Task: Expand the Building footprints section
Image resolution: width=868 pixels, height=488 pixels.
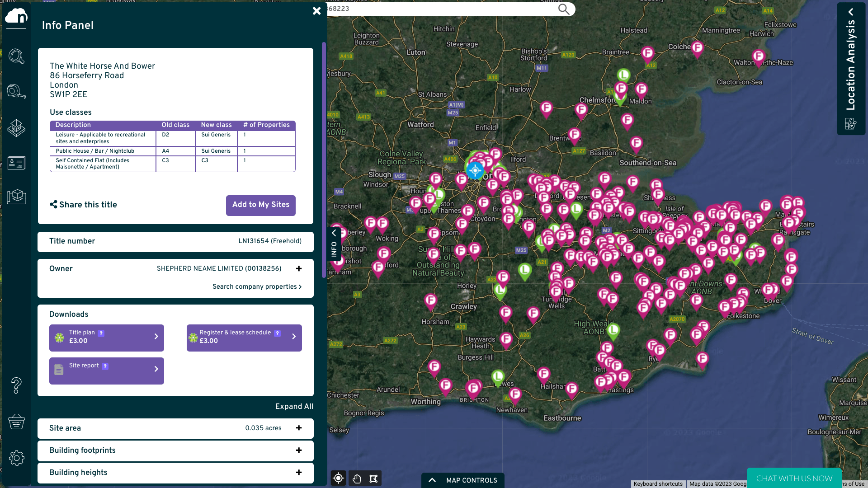Action: 299,450
